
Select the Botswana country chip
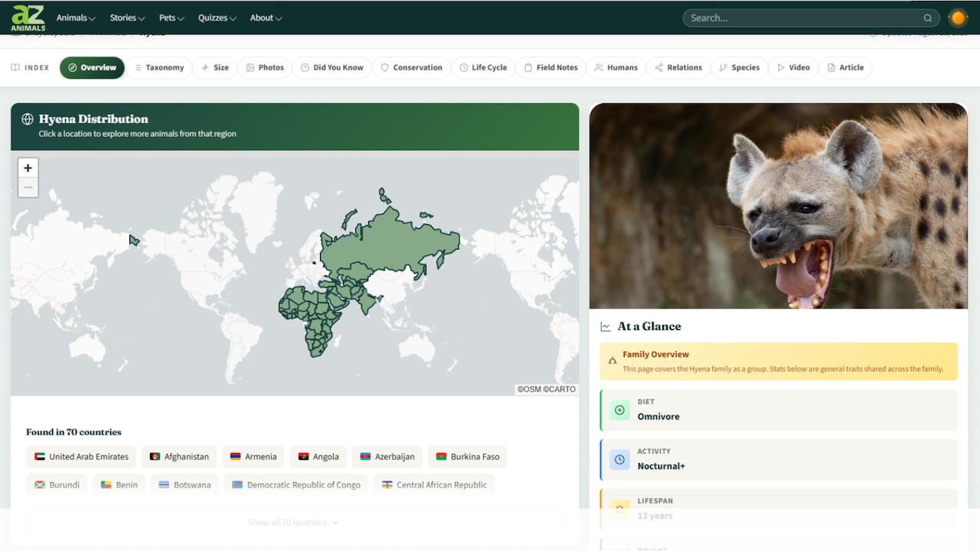[x=185, y=485]
